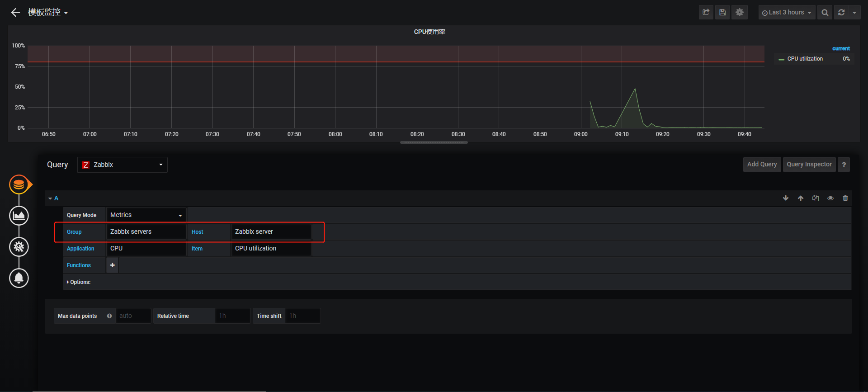Viewport: 868px width, 392px height.
Task: Open the Last 3 hours time picker
Action: [x=787, y=13]
